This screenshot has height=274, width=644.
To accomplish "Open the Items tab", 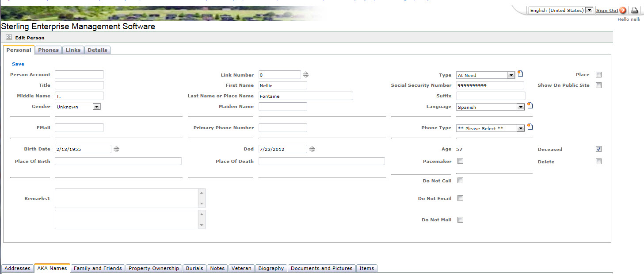I will pos(366,268).
